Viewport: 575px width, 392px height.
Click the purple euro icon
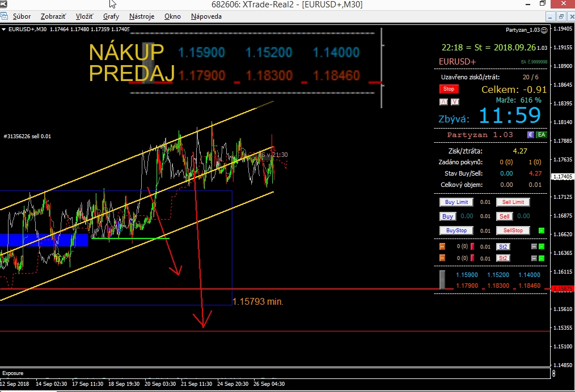tap(530, 134)
